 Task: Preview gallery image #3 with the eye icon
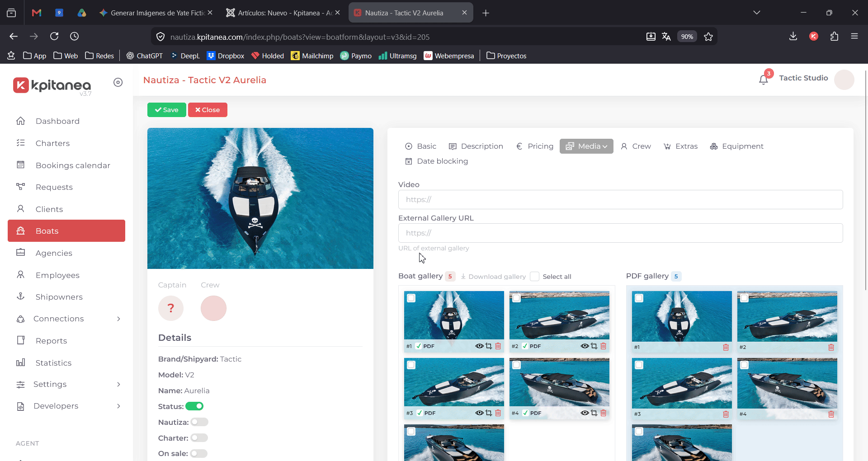tap(479, 413)
